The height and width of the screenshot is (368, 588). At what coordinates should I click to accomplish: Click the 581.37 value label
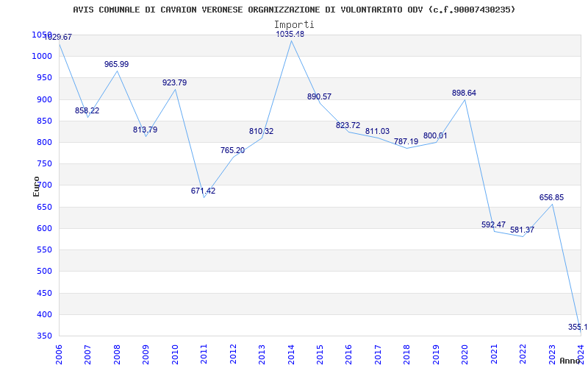pos(522,230)
